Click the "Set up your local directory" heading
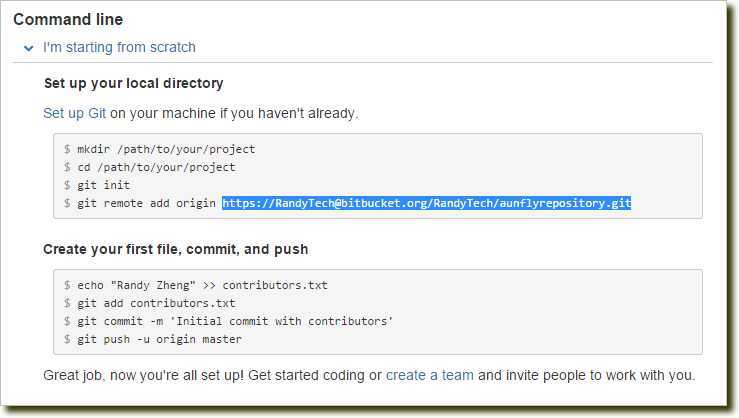 click(x=133, y=83)
